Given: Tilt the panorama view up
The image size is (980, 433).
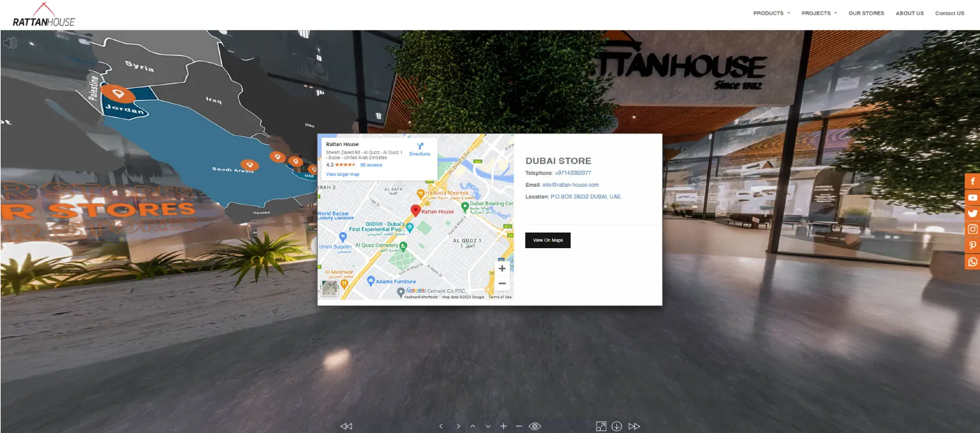Looking at the screenshot, I should point(473,426).
